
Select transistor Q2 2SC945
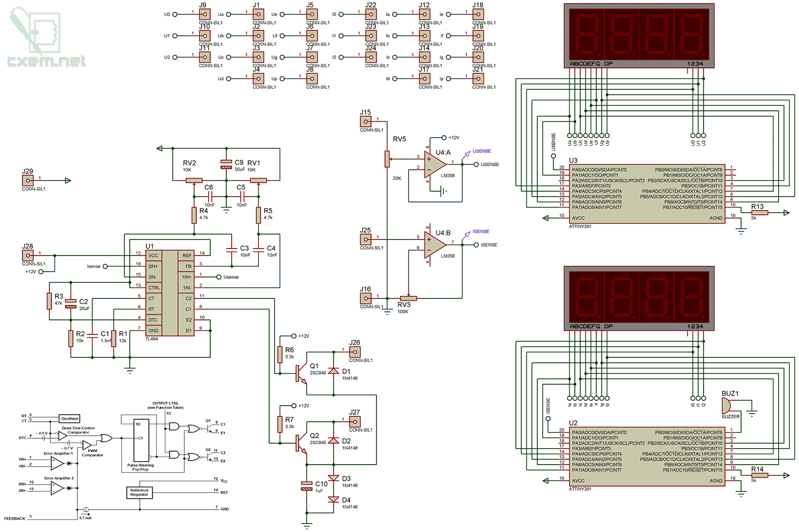300,443
